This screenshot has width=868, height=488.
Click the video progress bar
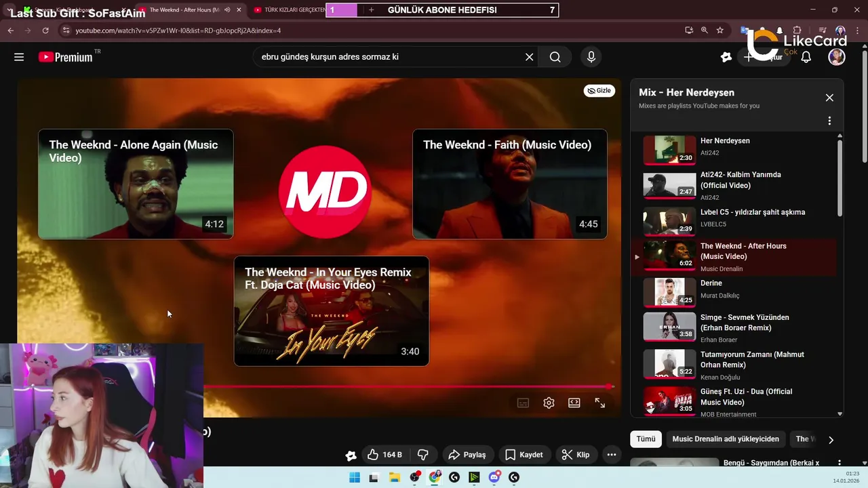[x=408, y=387]
